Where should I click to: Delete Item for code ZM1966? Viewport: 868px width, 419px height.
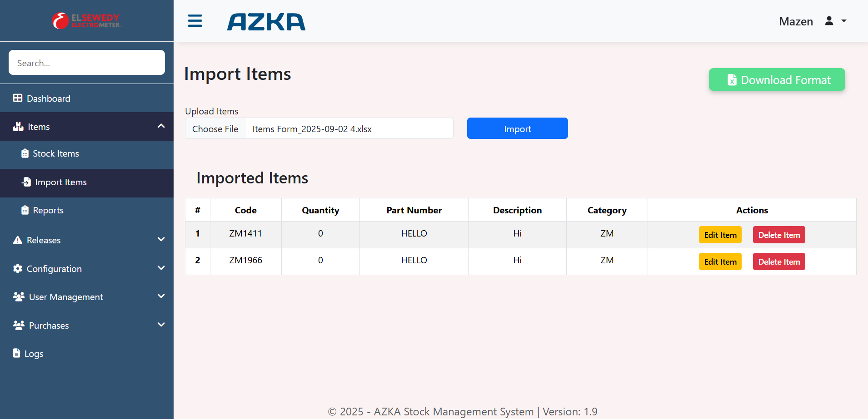click(778, 262)
